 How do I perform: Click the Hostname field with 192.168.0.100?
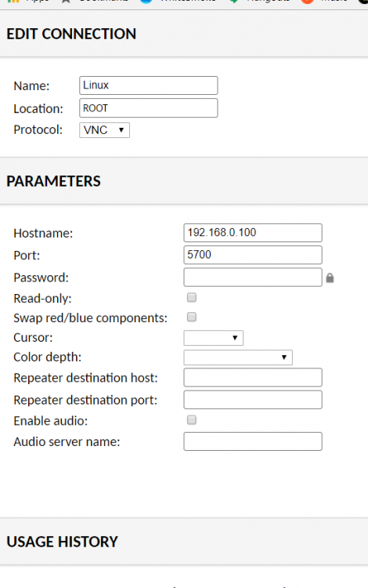[253, 233]
